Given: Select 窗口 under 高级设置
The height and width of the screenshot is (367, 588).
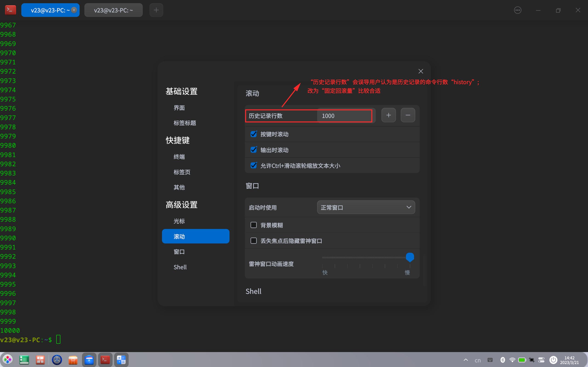Looking at the screenshot, I should 179,252.
